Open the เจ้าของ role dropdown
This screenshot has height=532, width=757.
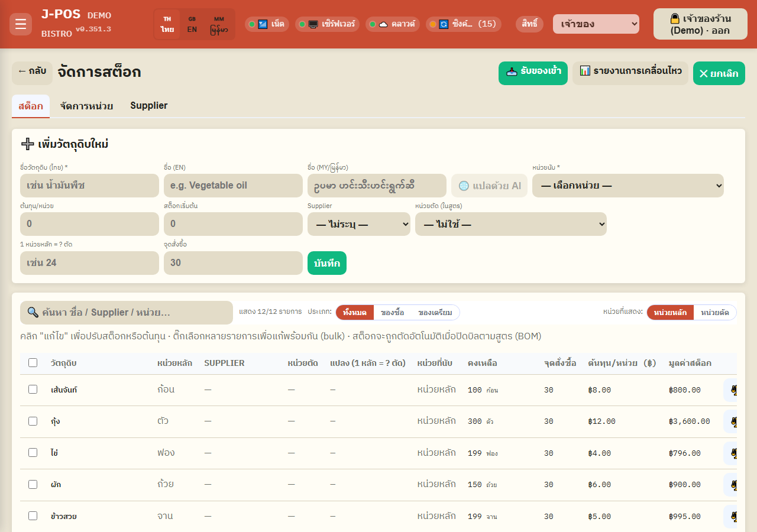point(596,24)
